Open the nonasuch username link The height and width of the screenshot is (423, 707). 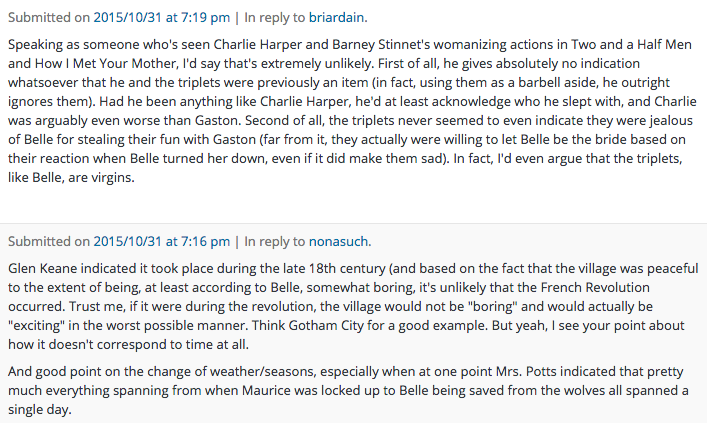pos(338,242)
